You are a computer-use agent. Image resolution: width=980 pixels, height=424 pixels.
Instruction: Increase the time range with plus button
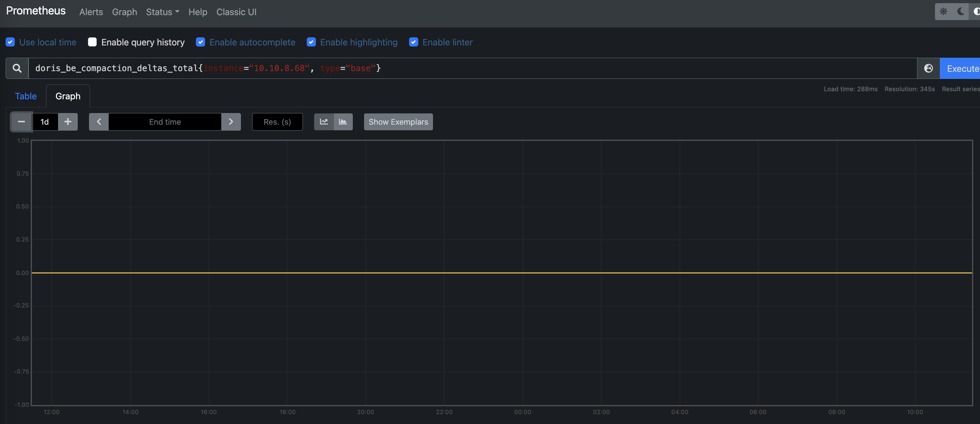coord(68,122)
